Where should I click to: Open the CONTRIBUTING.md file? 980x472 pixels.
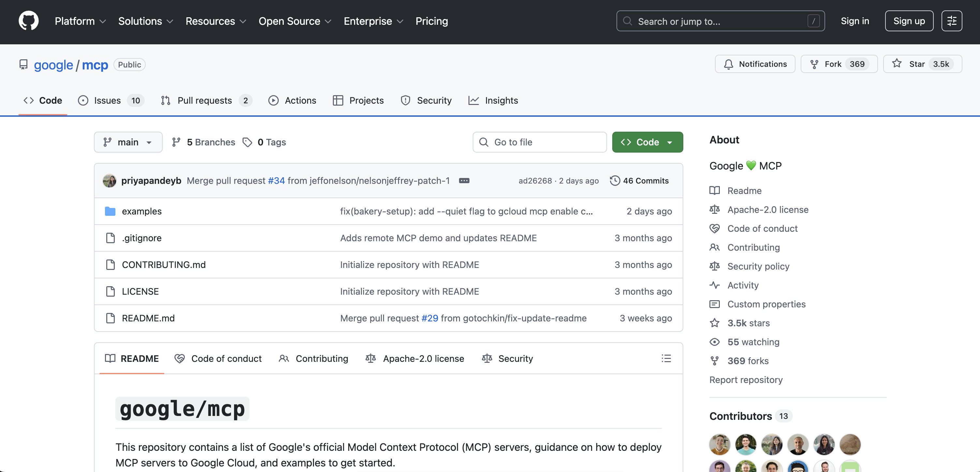click(164, 265)
